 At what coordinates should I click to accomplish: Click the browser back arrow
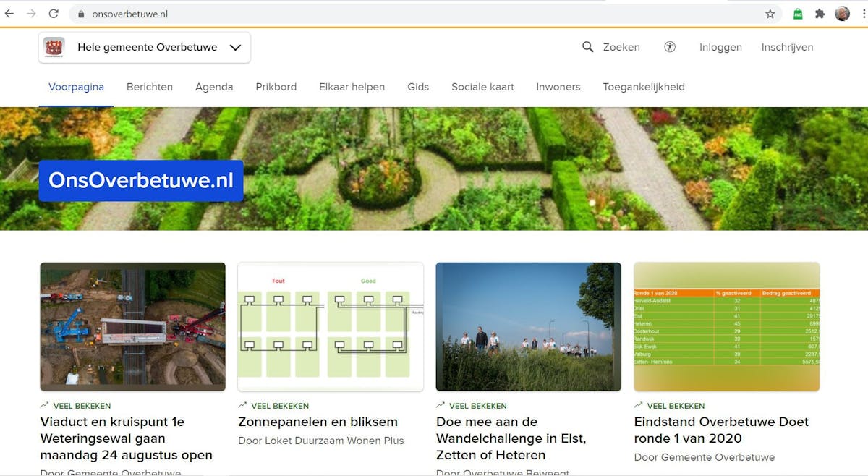pos(9,14)
